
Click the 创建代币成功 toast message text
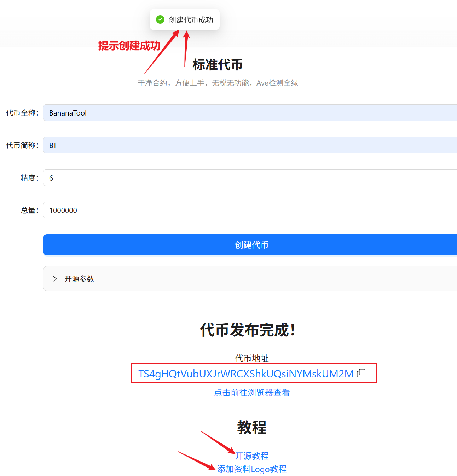[x=191, y=20]
